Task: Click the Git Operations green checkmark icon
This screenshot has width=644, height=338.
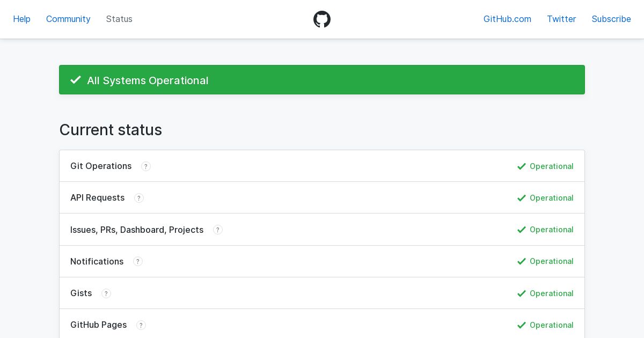Action: coord(521,166)
